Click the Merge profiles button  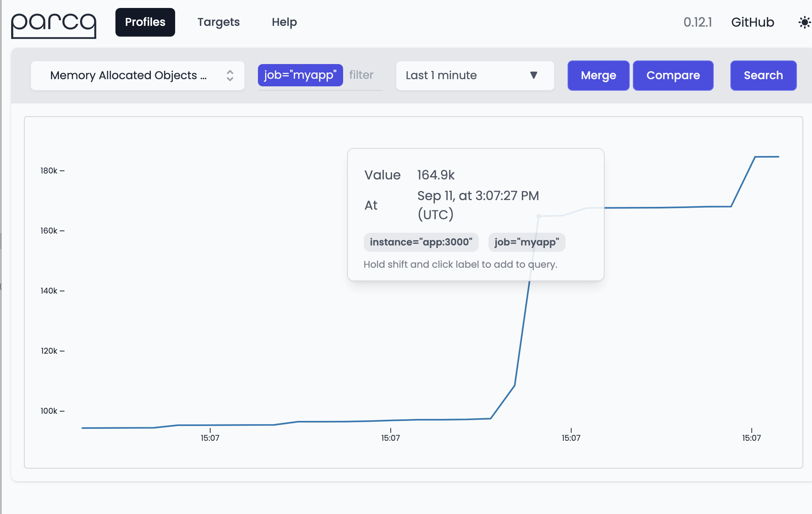tap(598, 75)
